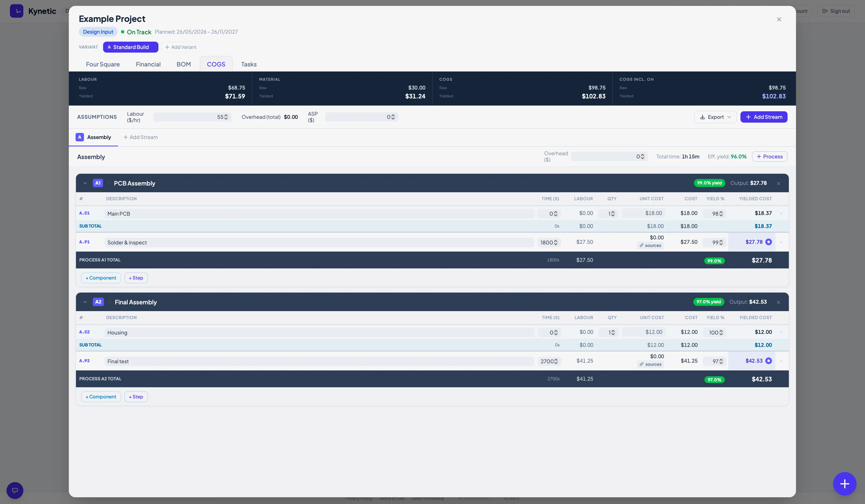Edit the Final test description field
865x504 pixels.
tap(319, 361)
